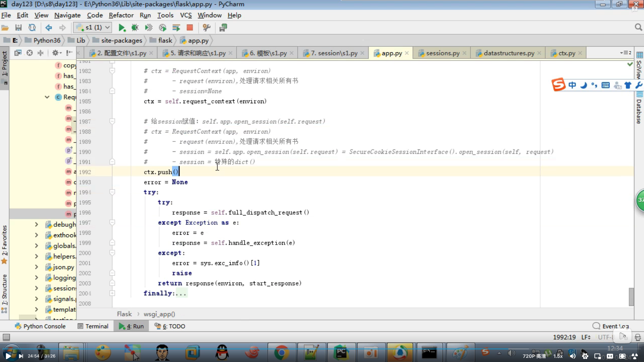Click flask in breadcrumb path
Viewport: 644px width, 362px height.
161,40
